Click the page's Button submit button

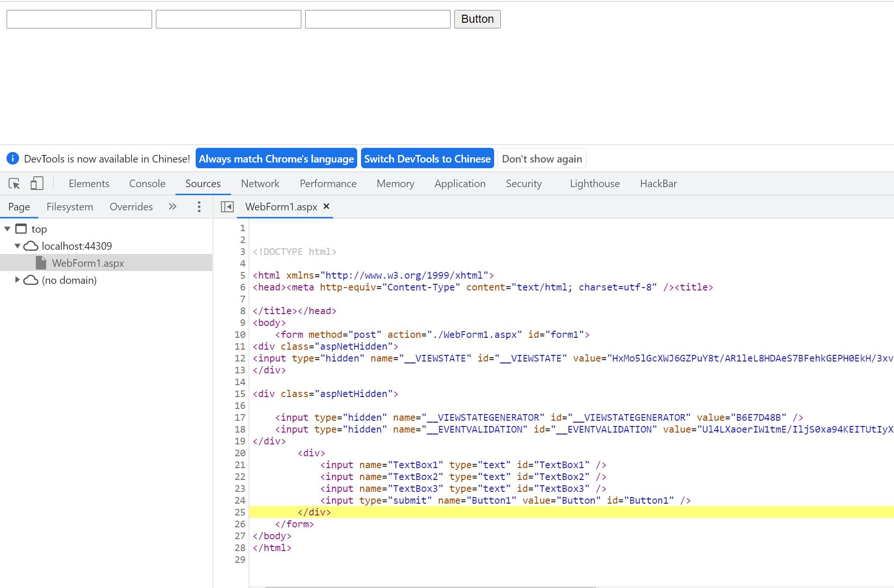tap(477, 19)
